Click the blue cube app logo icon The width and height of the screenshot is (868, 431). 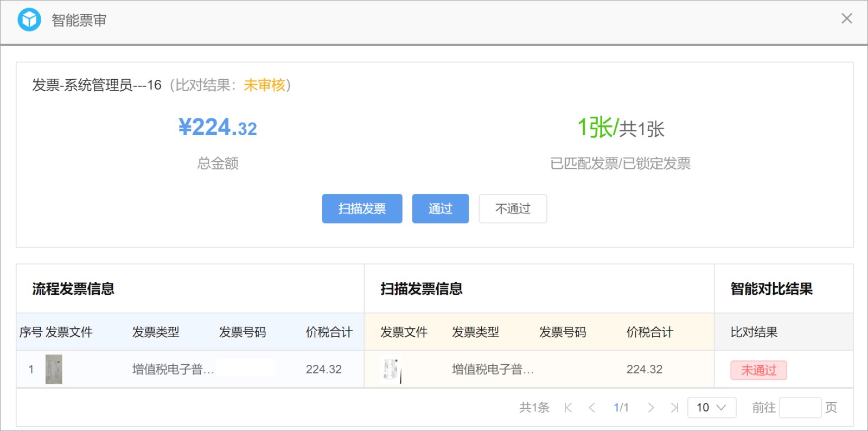coord(29,20)
